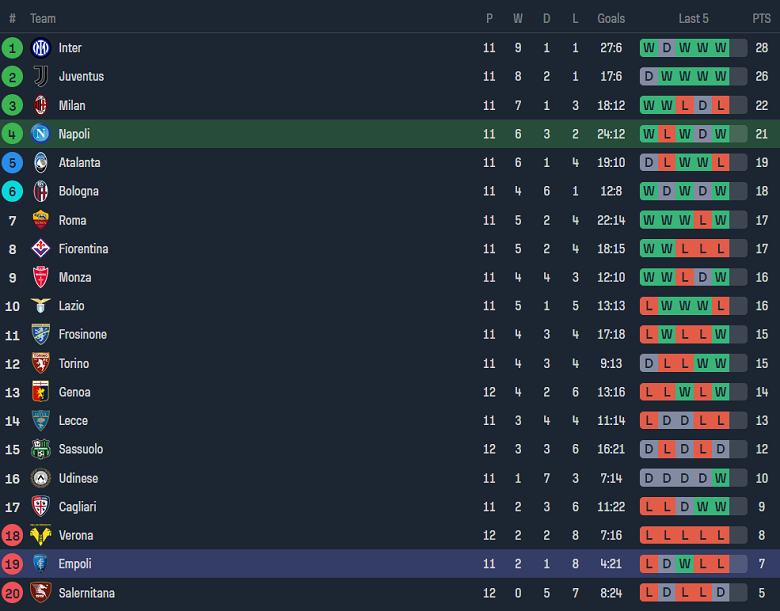Image resolution: width=780 pixels, height=611 pixels.
Task: Click the Salernitana team crest
Action: click(x=41, y=593)
